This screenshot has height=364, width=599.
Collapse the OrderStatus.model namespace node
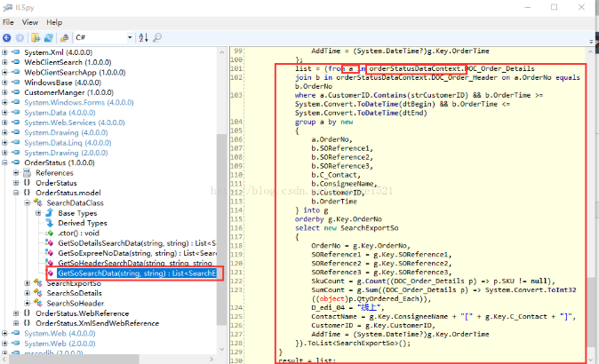pyautogui.click(x=16, y=193)
